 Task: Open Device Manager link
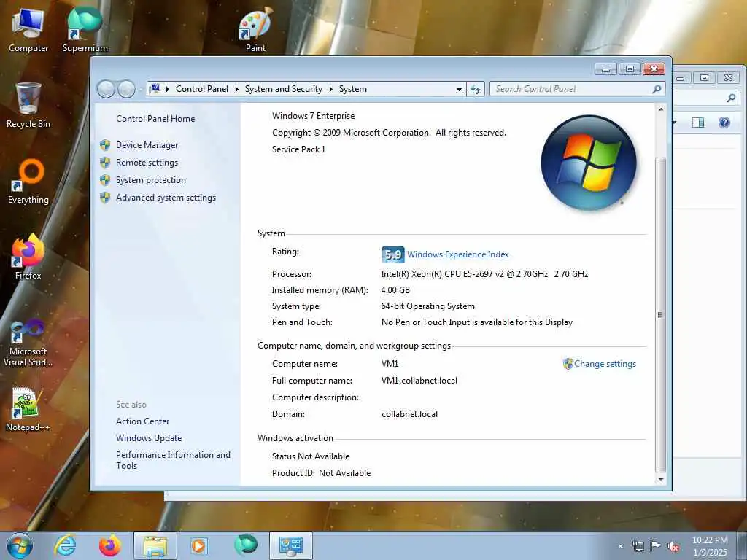pos(147,145)
